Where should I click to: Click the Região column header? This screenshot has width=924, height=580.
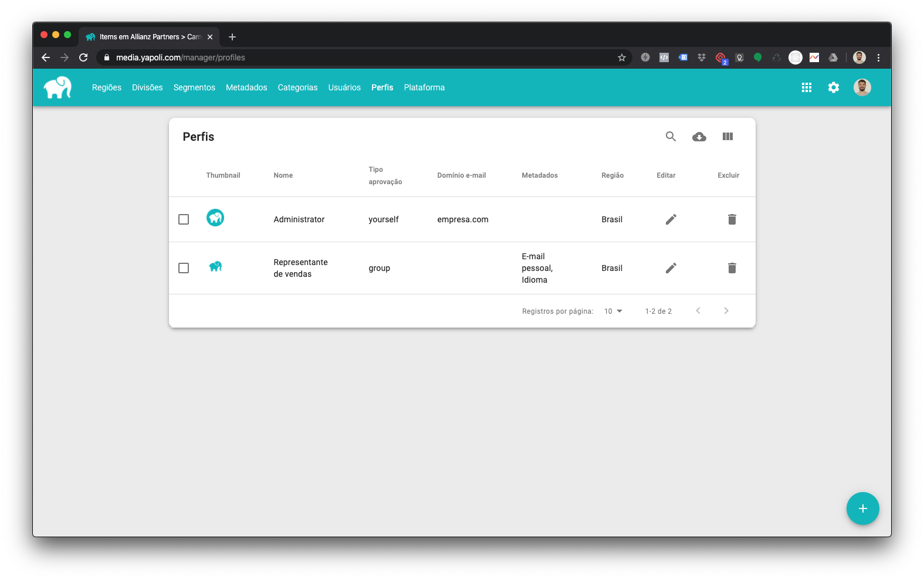[612, 175]
